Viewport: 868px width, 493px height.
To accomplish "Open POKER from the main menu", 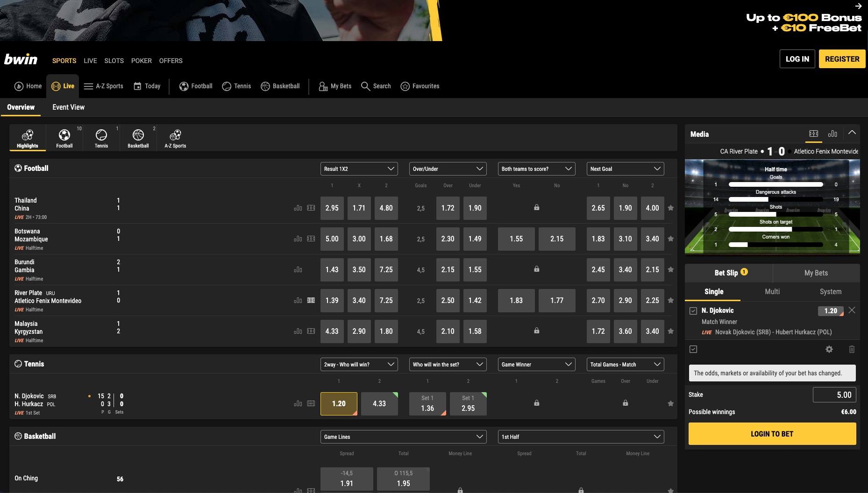I will tap(141, 61).
